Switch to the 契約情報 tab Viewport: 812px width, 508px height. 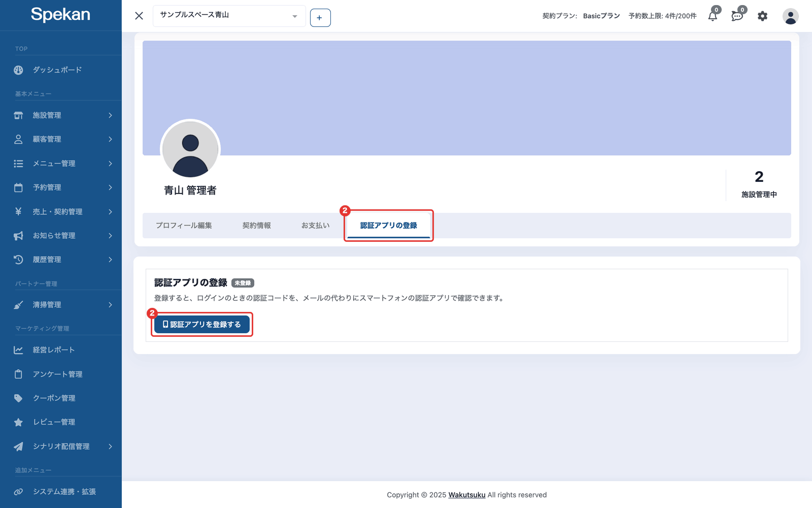pos(257,226)
